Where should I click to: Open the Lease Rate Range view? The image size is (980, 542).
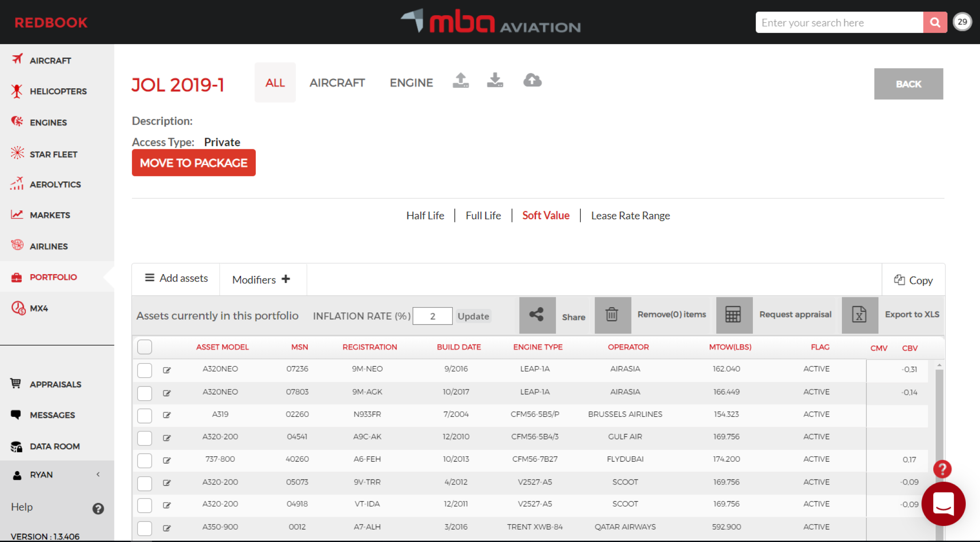[x=630, y=216]
